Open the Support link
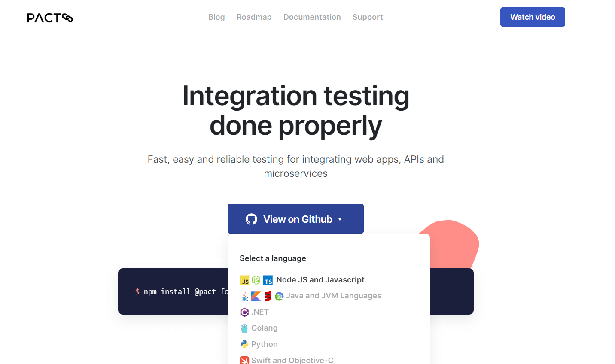The height and width of the screenshot is (364, 615). pyautogui.click(x=368, y=17)
